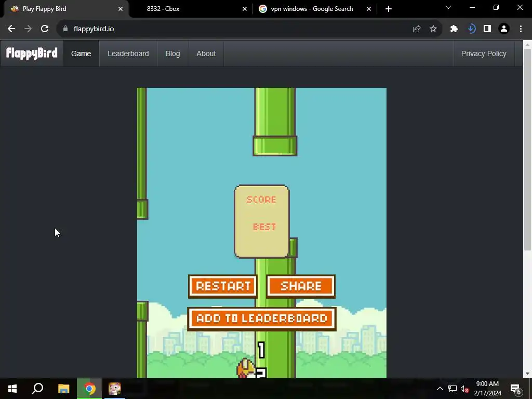The image size is (532, 399).
Task: Open the tab search chevron
Action: pos(448,7)
